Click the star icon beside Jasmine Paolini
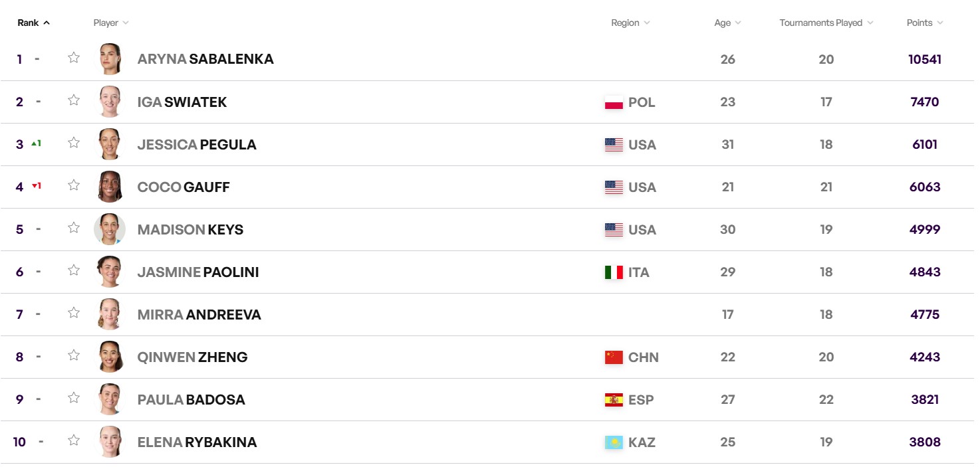Screen dimensions: 980x467 [74, 270]
